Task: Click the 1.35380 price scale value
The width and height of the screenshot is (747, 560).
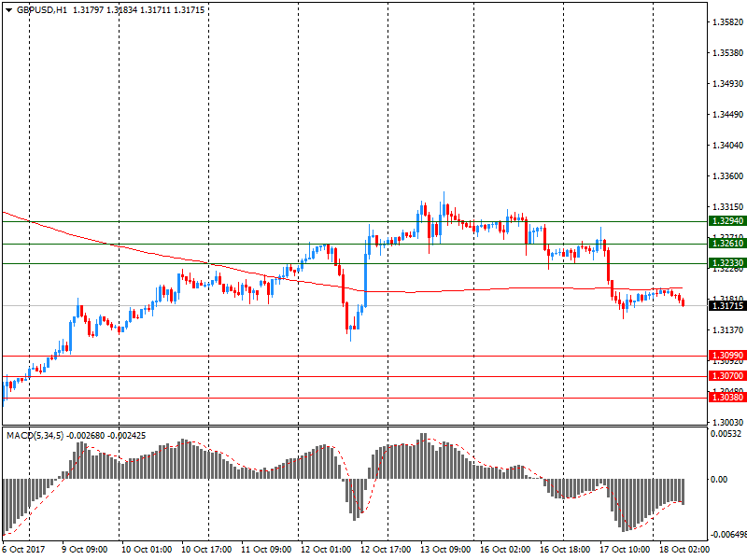Action: (x=728, y=53)
